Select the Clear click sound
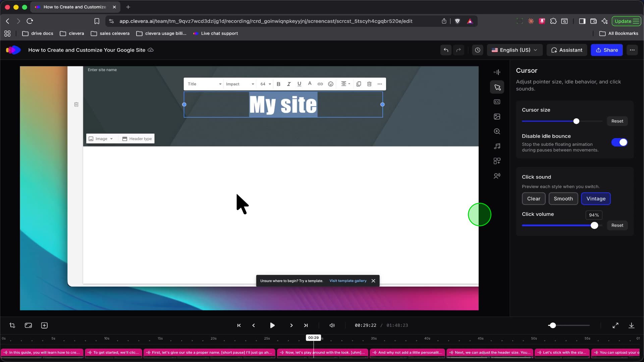This screenshot has height=362, width=644. pos(534,199)
